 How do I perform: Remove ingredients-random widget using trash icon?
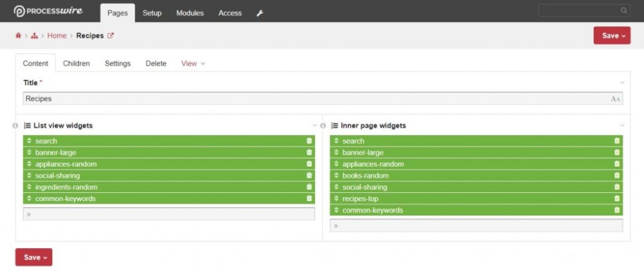tap(309, 187)
